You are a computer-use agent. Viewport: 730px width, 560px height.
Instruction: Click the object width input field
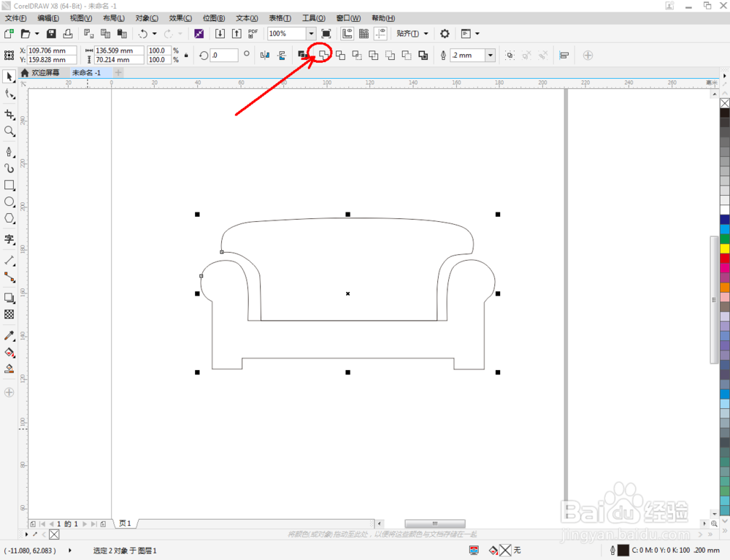pyautogui.click(x=119, y=50)
